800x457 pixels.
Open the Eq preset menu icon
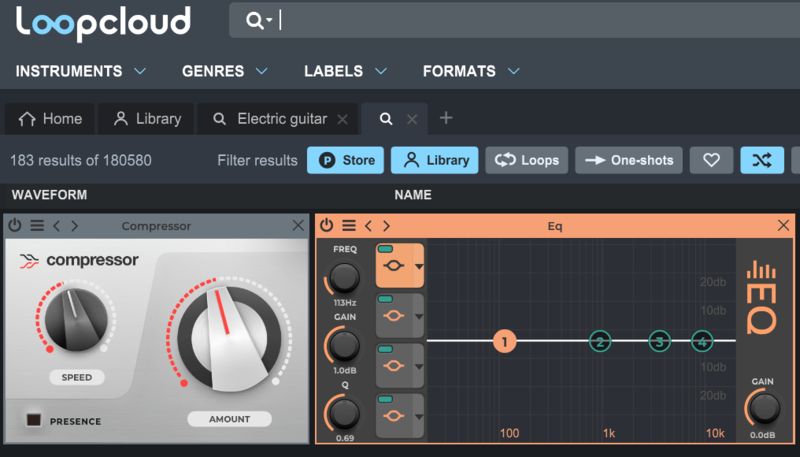click(x=348, y=226)
